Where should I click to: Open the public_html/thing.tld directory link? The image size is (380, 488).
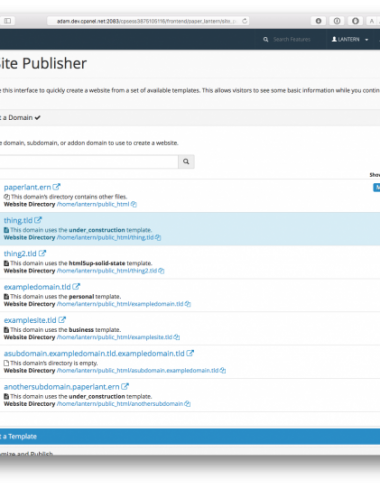(x=105, y=237)
